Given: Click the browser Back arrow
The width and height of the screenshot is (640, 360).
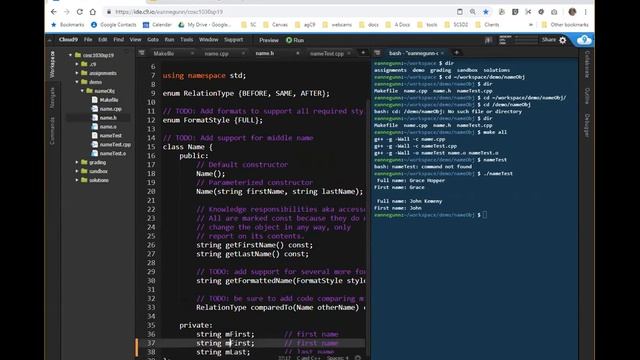Looking at the screenshot, I should 53,12.
